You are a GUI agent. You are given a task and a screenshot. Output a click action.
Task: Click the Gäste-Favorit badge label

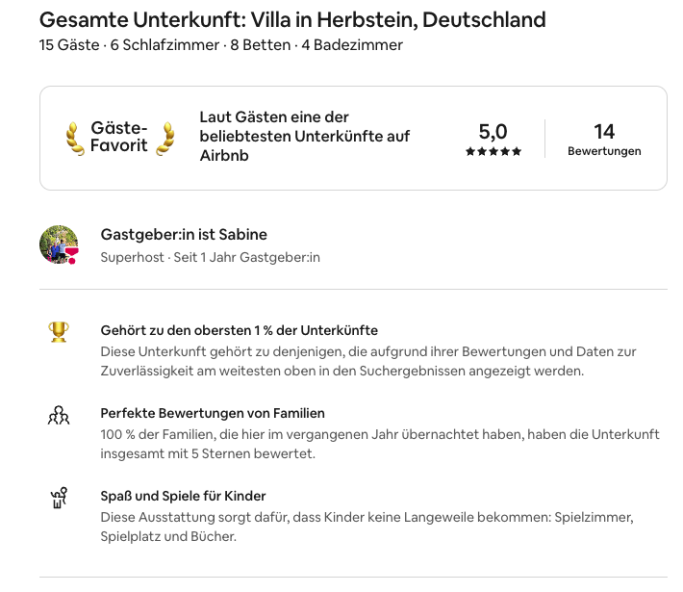(119, 138)
